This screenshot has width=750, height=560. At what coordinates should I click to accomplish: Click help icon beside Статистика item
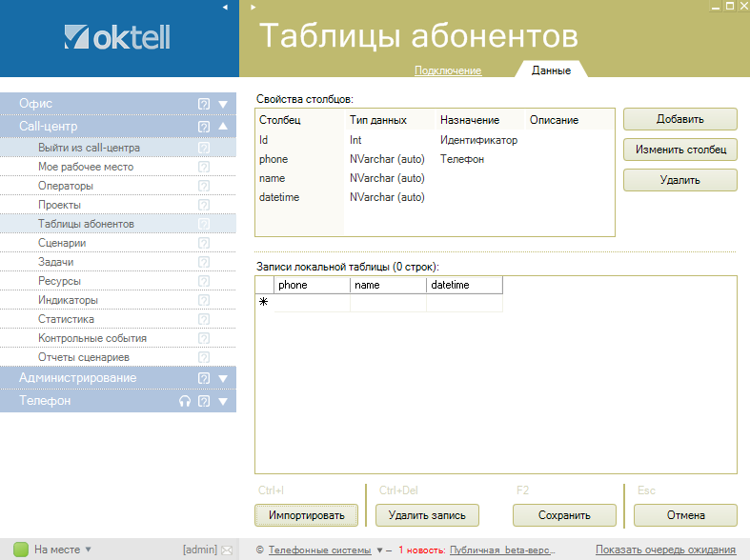pos(203,319)
